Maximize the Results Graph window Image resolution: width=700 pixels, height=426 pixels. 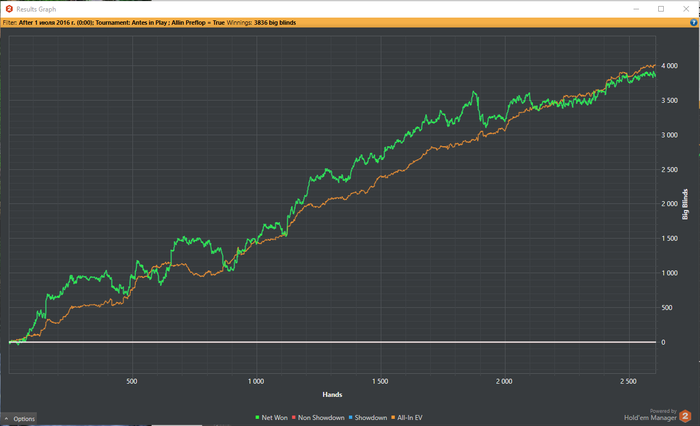click(661, 9)
